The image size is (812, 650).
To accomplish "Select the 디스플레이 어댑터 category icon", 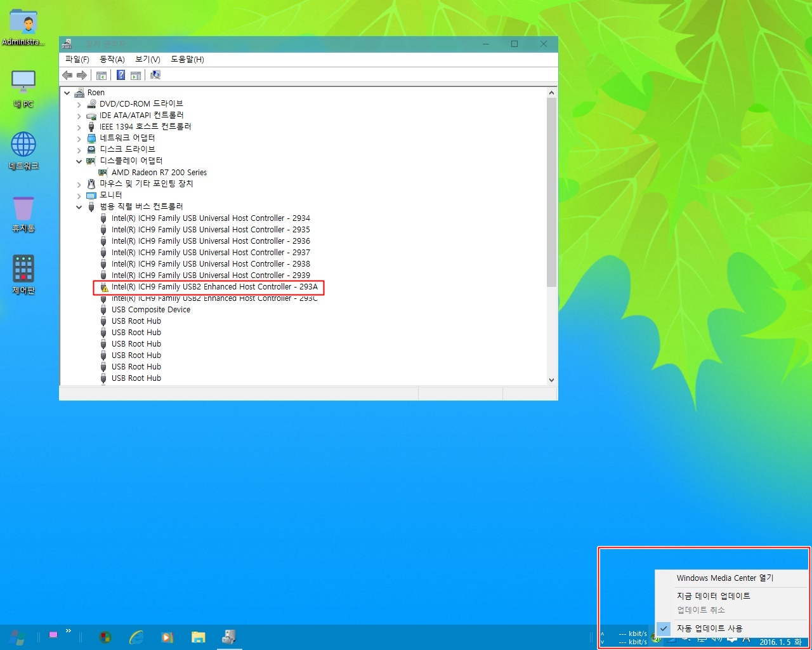I will click(91, 161).
